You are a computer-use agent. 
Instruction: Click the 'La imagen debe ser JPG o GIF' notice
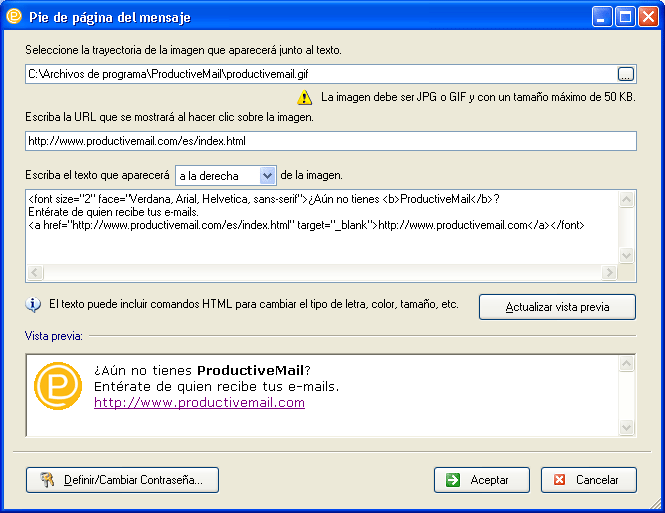pyautogui.click(x=478, y=97)
